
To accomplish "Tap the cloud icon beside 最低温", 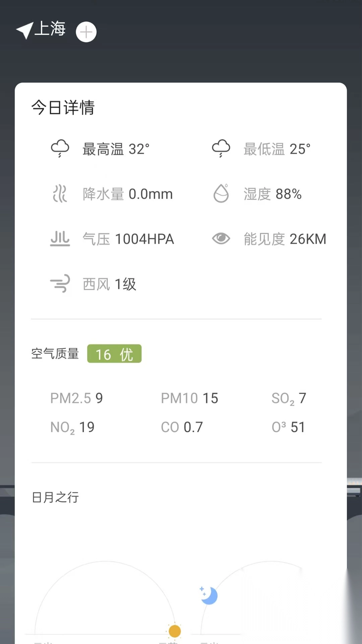I will pyautogui.click(x=221, y=149).
